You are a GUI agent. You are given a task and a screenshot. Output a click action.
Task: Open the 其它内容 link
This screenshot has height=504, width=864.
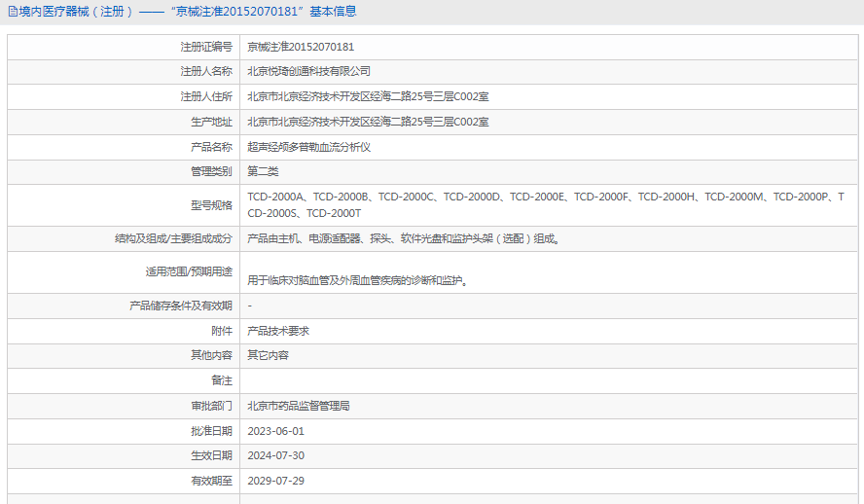(x=268, y=355)
